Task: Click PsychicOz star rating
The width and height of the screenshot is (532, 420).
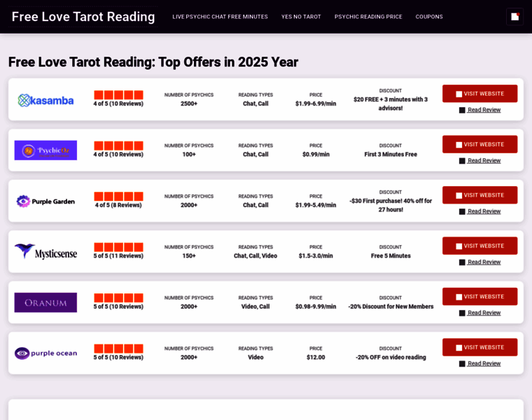Action: 118,146
